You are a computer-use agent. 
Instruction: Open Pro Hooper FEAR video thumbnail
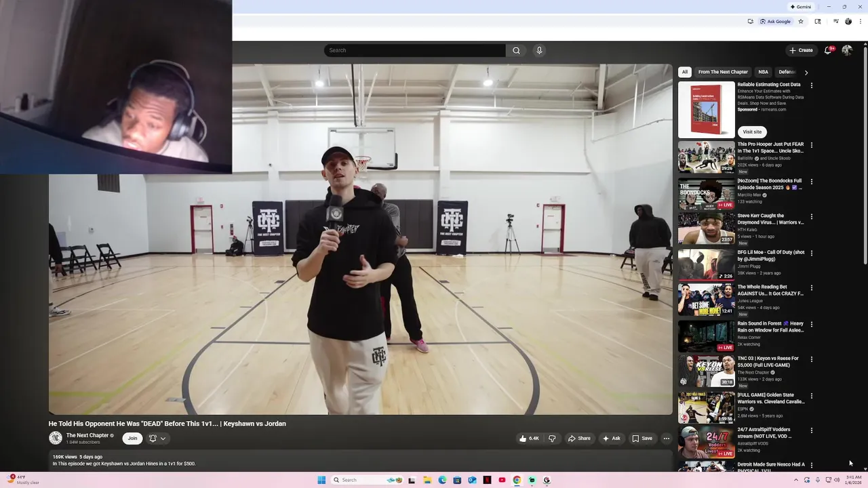click(x=706, y=157)
